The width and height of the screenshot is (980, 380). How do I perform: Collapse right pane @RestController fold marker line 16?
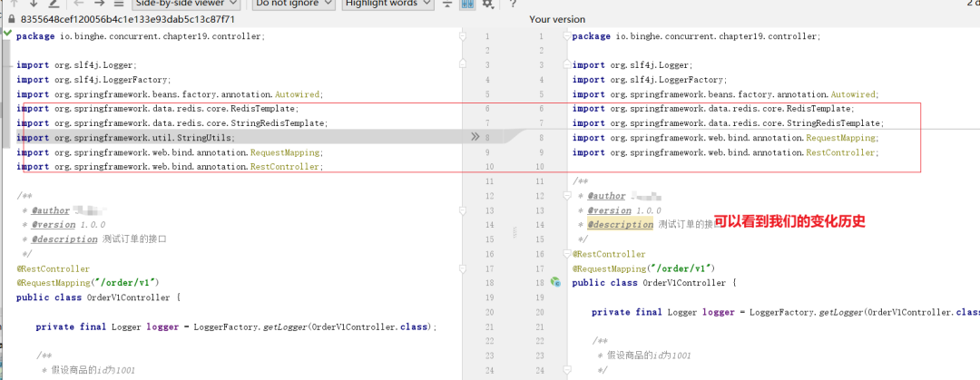click(x=567, y=254)
